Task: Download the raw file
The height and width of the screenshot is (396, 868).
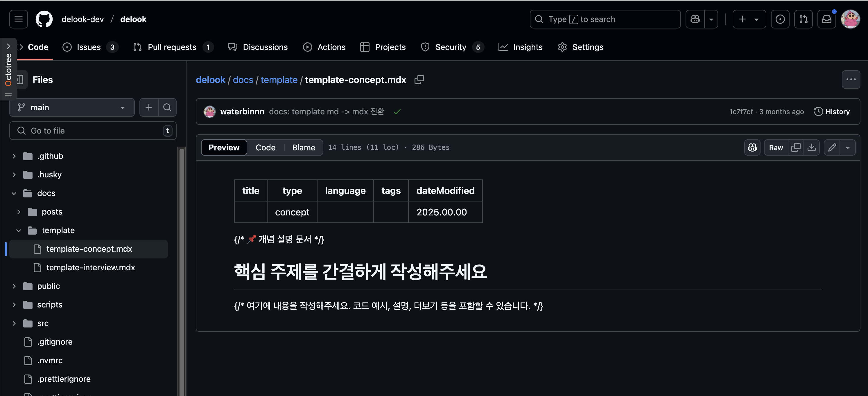Action: coord(811,147)
